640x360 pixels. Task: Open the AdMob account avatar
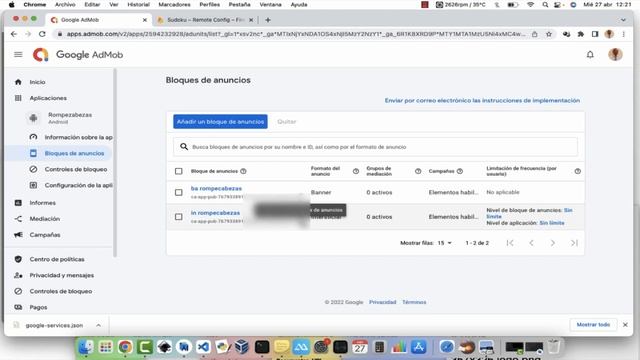point(615,54)
